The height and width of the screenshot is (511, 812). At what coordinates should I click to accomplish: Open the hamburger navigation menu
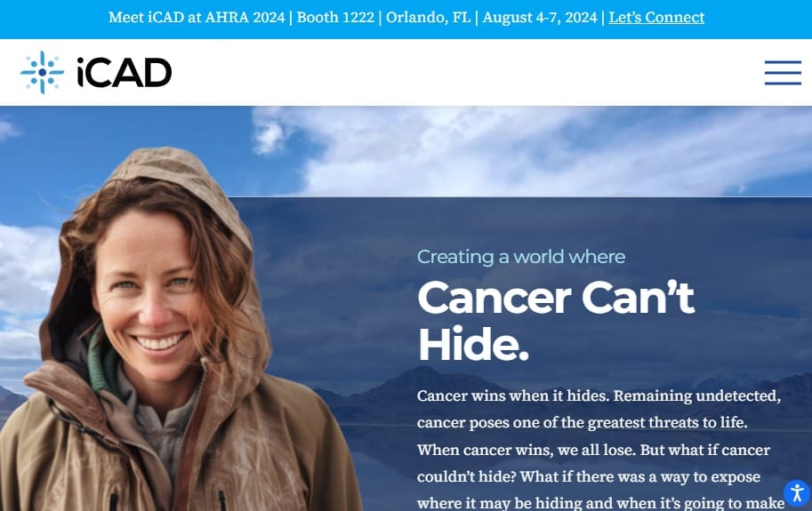point(783,72)
